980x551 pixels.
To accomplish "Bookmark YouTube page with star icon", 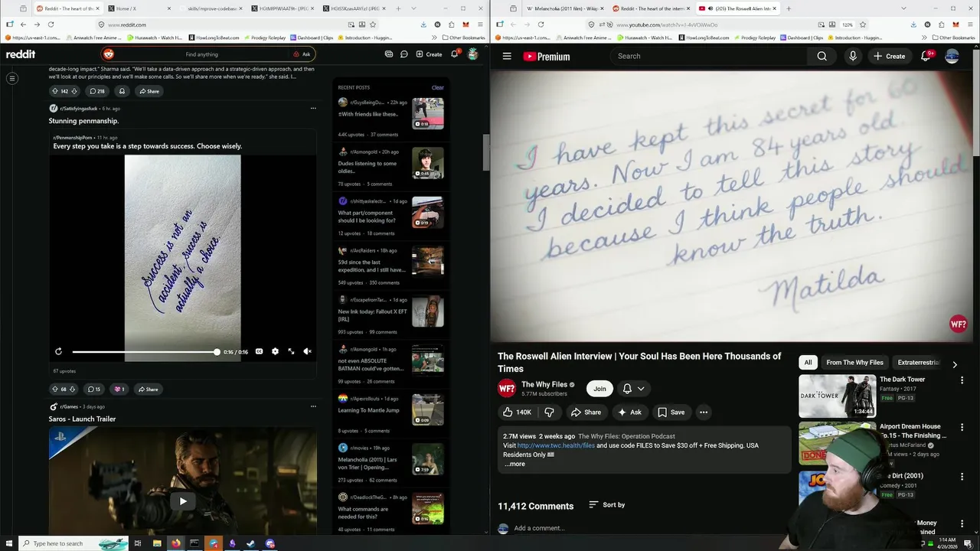I will click(863, 24).
